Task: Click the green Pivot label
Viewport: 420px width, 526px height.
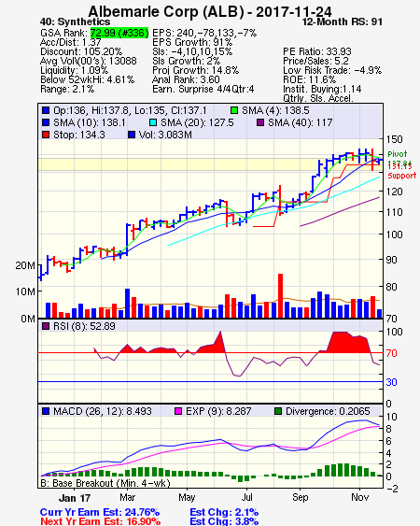Action: pos(398,154)
